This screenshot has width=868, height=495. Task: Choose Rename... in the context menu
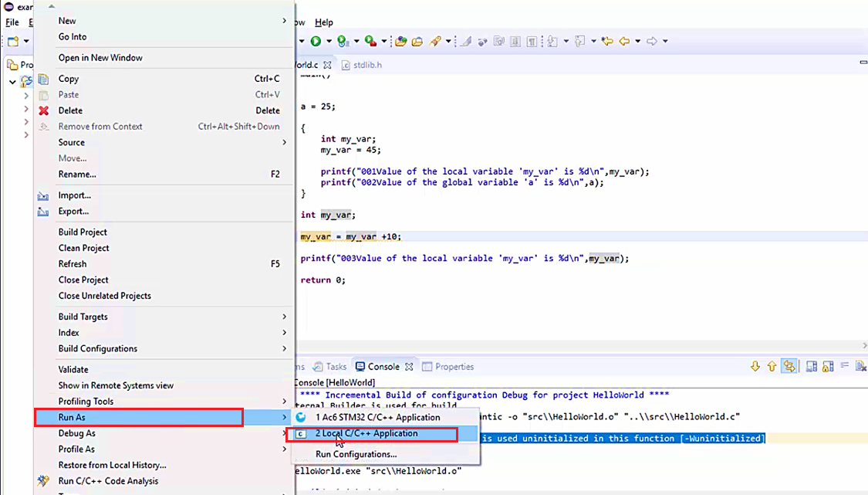click(164, 174)
